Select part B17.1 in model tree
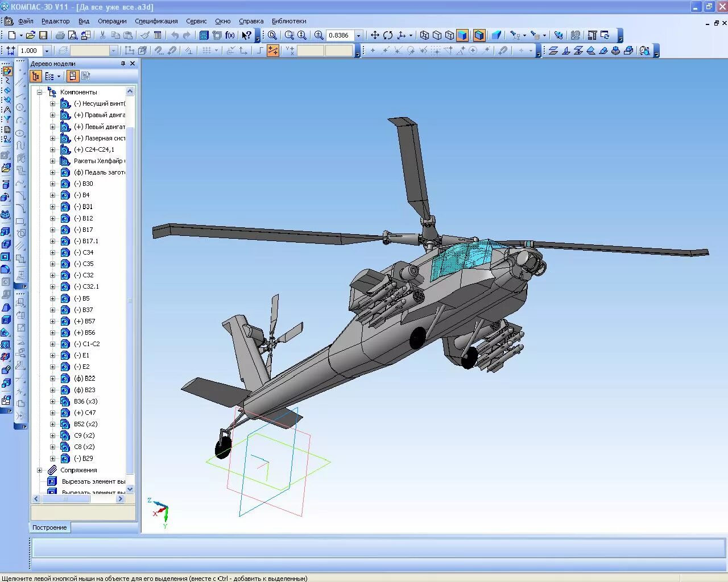728x582 pixels. [86, 241]
